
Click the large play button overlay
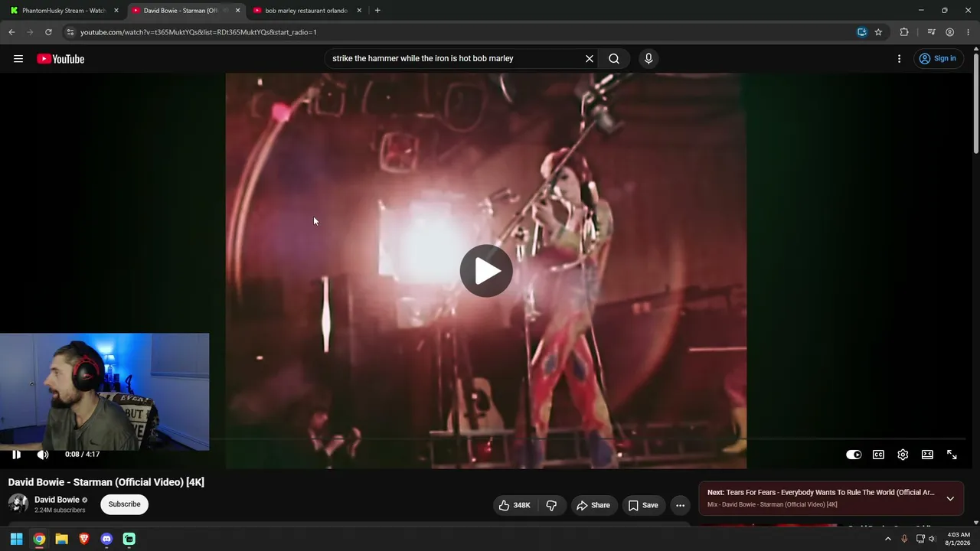click(486, 271)
